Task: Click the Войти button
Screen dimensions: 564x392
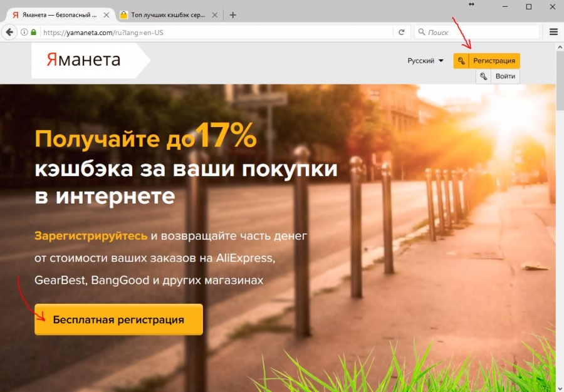Action: (505, 76)
